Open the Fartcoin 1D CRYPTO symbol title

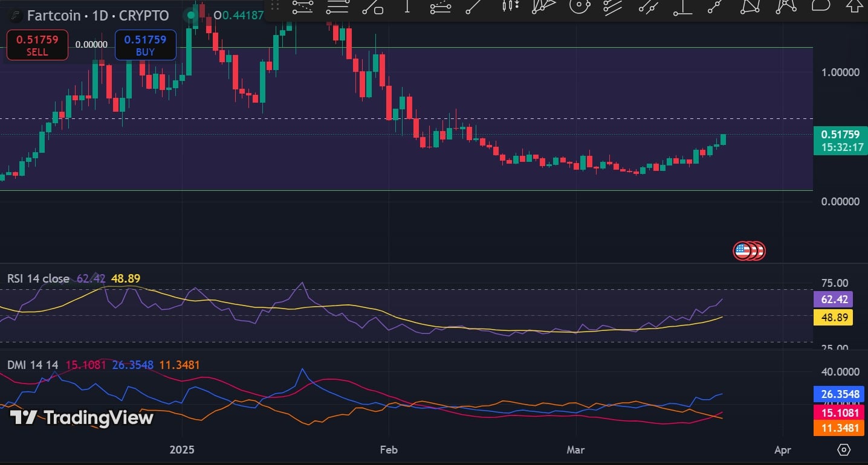click(x=98, y=15)
